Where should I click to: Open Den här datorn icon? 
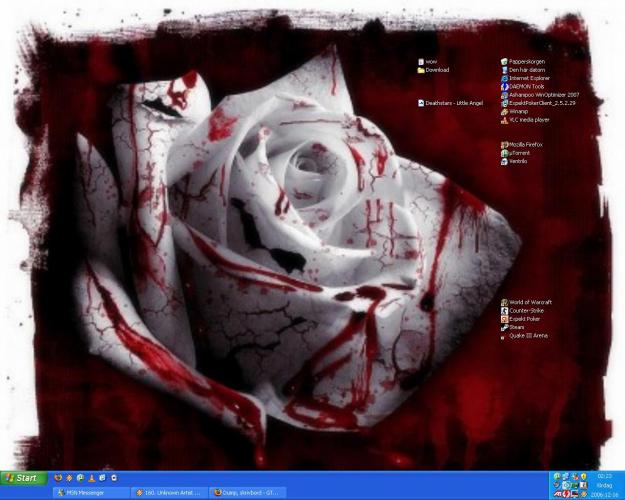pyautogui.click(x=504, y=70)
